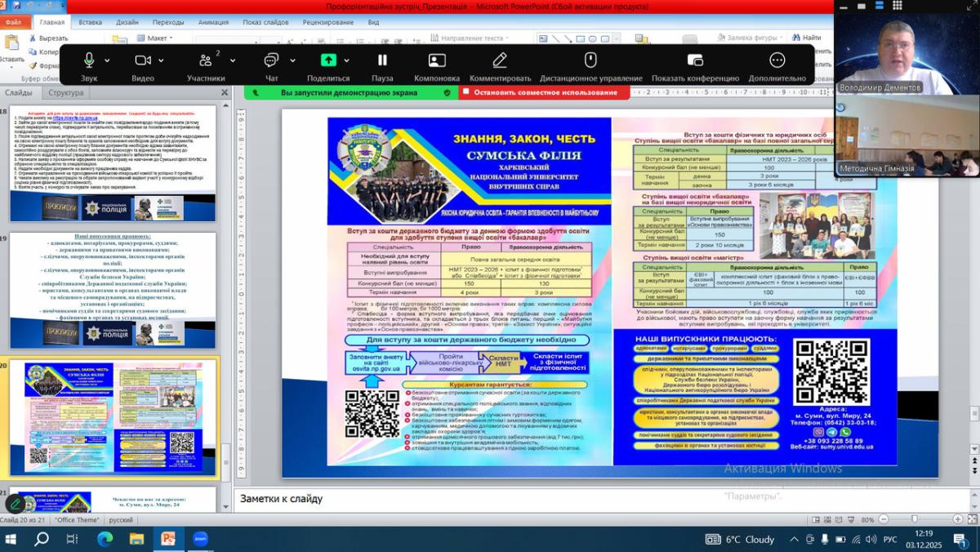Viewport: 980px width, 552px height.
Task: Click the remote control mouse icon
Action: pos(590,61)
